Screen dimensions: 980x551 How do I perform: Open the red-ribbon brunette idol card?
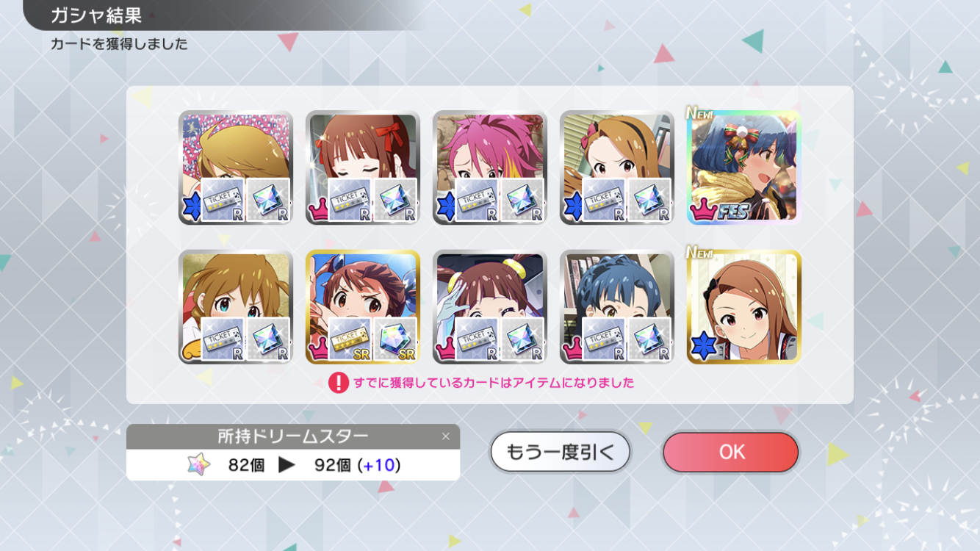(x=363, y=168)
